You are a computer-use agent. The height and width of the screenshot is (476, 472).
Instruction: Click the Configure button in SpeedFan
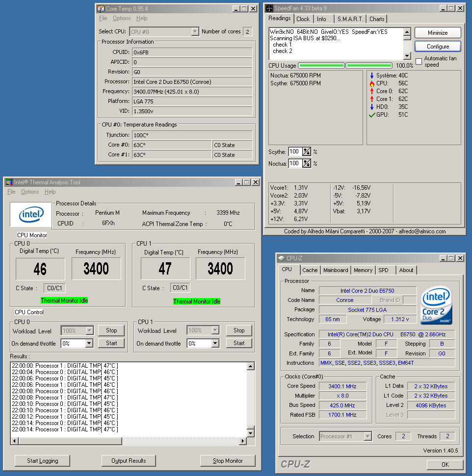coord(437,46)
